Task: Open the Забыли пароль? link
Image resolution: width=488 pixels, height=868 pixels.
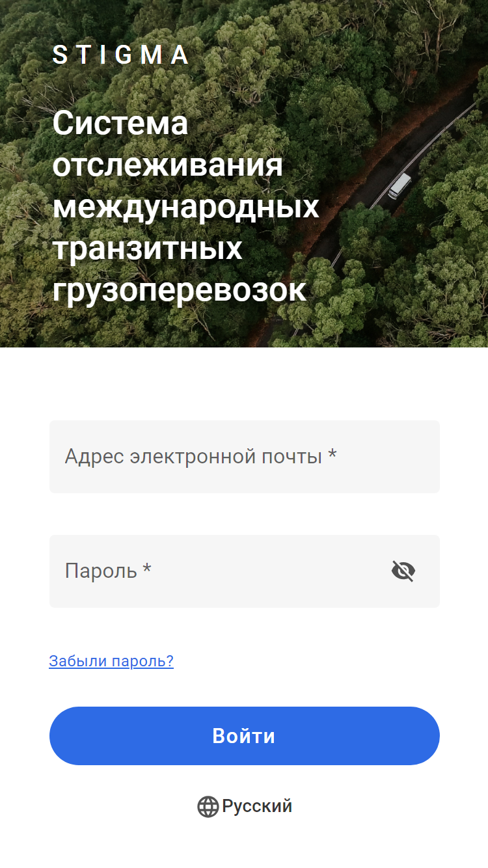Action: [111, 662]
